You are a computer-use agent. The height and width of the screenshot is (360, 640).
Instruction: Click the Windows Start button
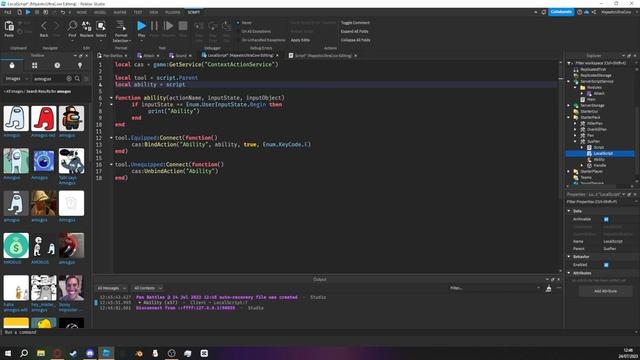[x=8, y=353]
